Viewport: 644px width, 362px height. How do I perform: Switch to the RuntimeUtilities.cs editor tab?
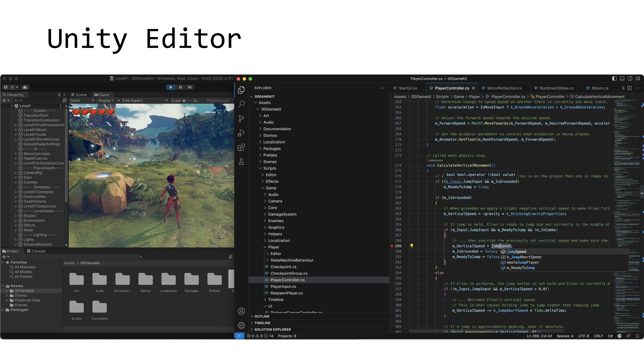point(557,88)
